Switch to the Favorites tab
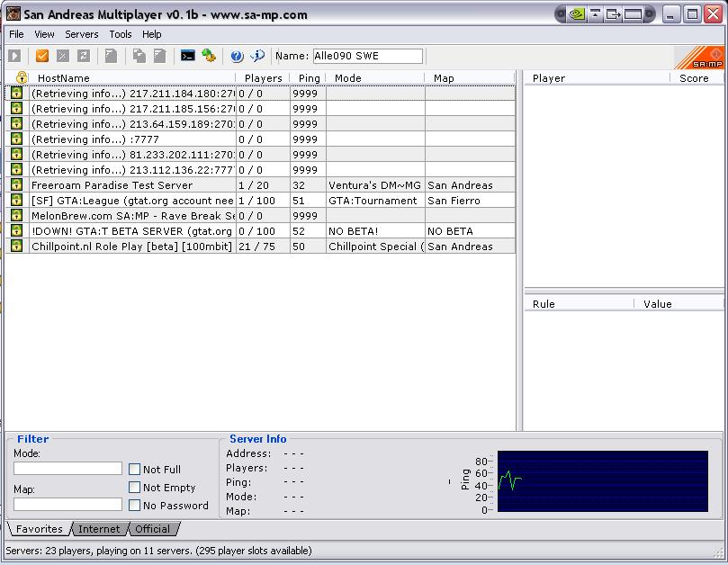The width and height of the screenshot is (728, 565). point(39,529)
